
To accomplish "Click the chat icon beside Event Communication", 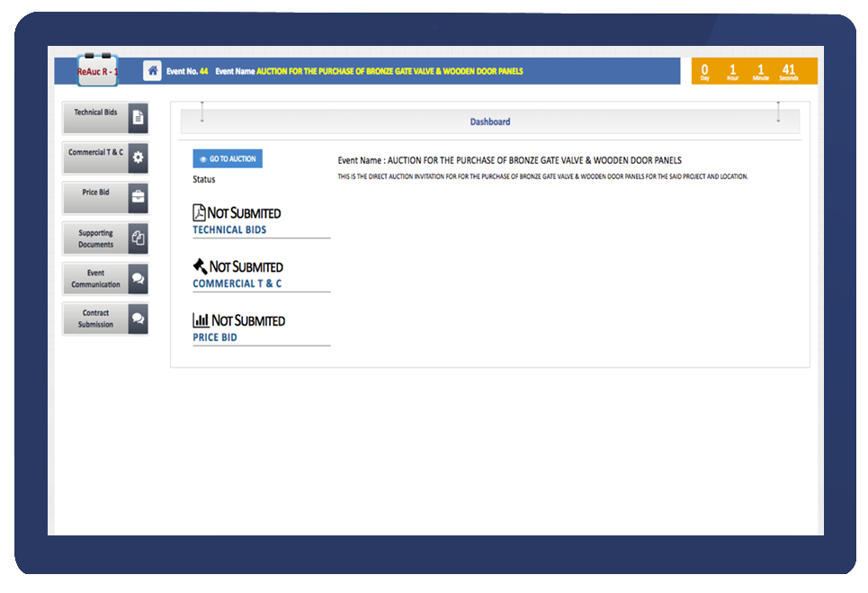I will [x=138, y=279].
